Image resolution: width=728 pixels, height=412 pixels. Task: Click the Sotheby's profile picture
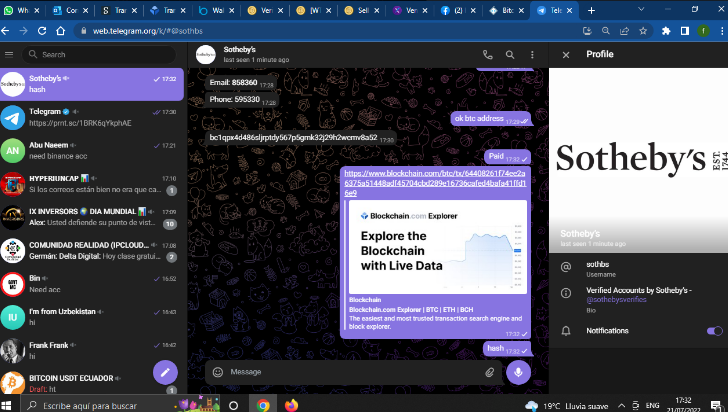pyautogui.click(x=638, y=160)
